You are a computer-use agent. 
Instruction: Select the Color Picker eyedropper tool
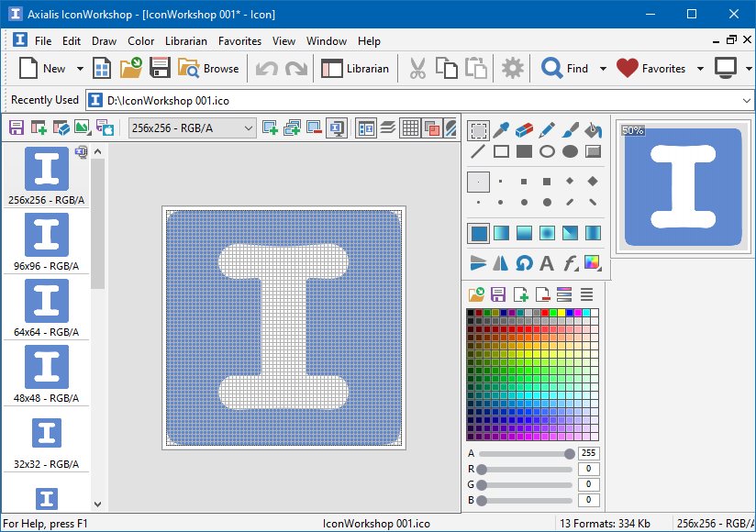coord(501,130)
